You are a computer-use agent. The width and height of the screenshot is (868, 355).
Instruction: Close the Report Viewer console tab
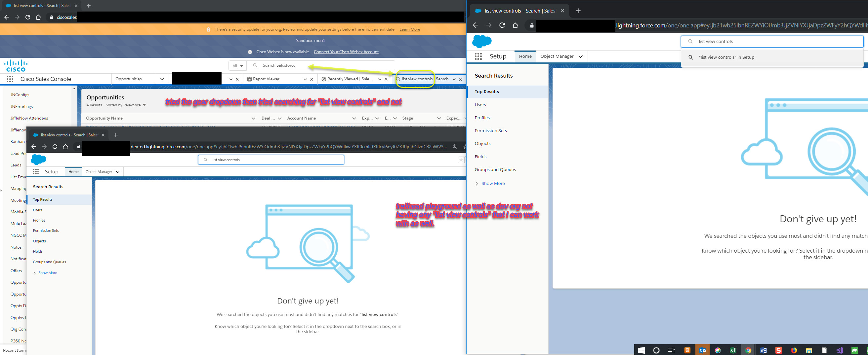312,79
